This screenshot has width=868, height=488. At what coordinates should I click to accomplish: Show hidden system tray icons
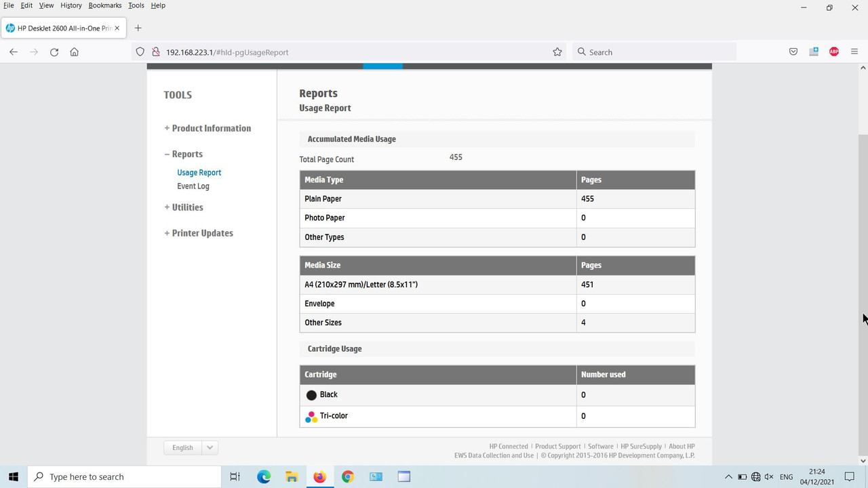pyautogui.click(x=728, y=477)
